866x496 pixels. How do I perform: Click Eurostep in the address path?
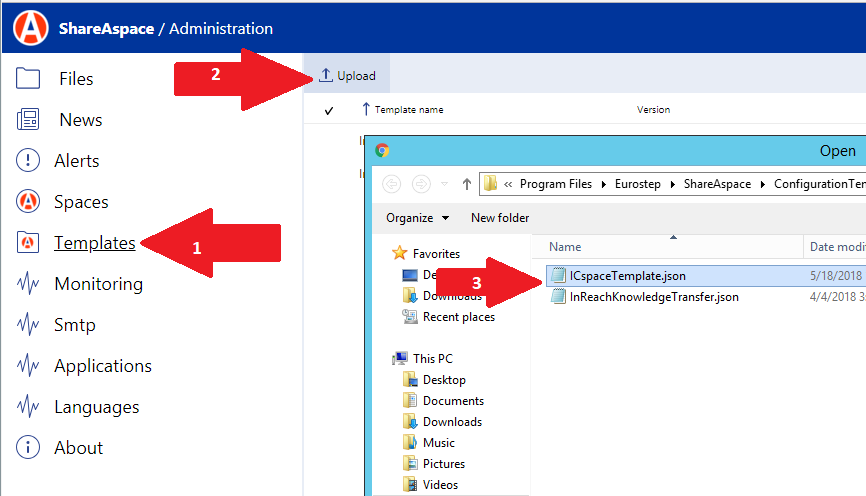(637, 184)
